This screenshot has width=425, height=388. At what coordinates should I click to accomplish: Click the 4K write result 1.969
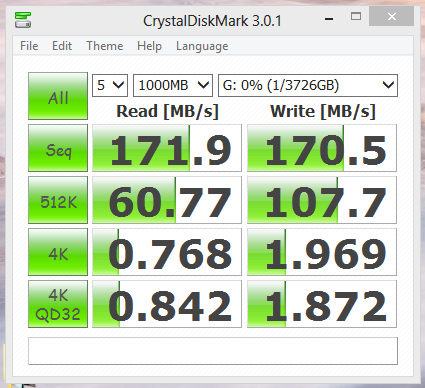(x=322, y=252)
